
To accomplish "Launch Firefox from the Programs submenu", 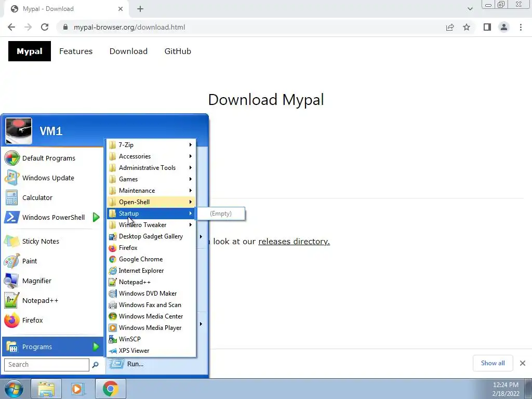I will click(151, 248).
